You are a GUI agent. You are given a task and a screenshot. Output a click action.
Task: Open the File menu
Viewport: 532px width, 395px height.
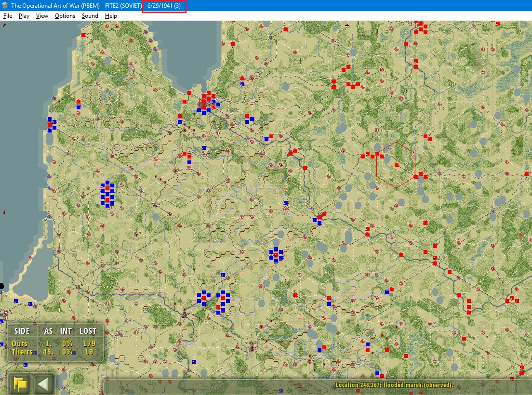pyautogui.click(x=7, y=16)
